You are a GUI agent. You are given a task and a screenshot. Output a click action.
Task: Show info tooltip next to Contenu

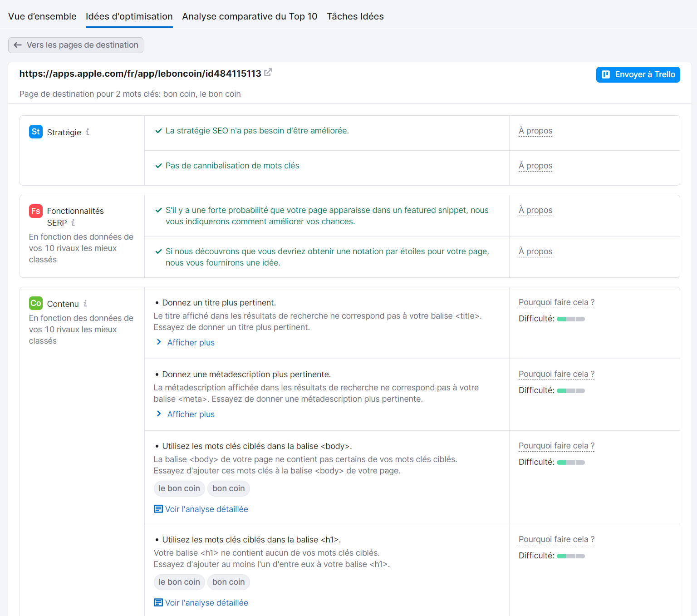coord(85,304)
